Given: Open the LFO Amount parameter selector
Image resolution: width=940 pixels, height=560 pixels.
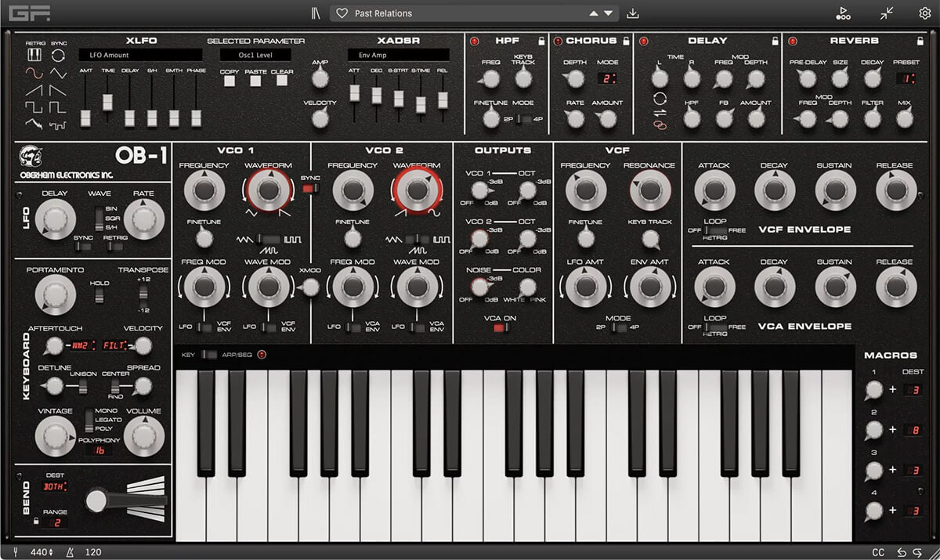Looking at the screenshot, I should [141, 55].
